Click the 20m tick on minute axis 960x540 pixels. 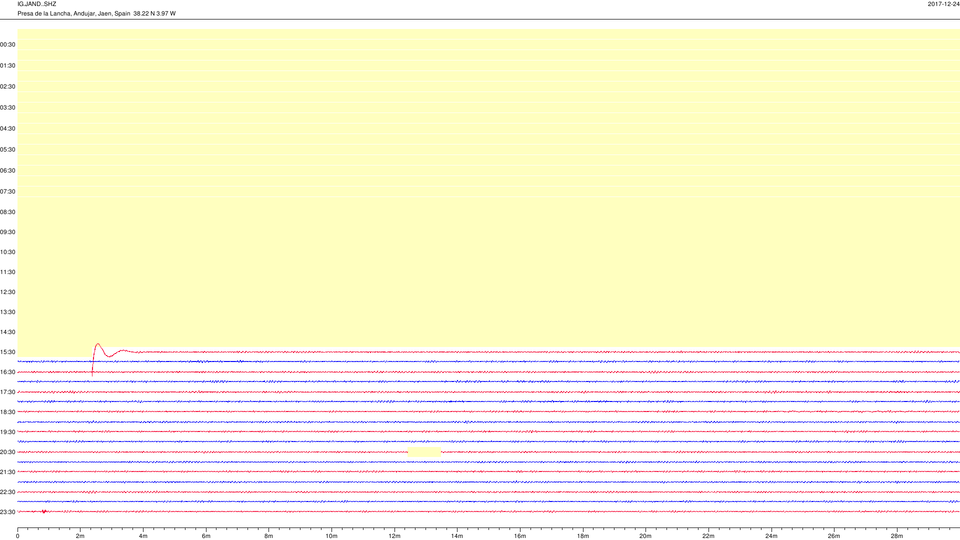[x=645, y=536]
